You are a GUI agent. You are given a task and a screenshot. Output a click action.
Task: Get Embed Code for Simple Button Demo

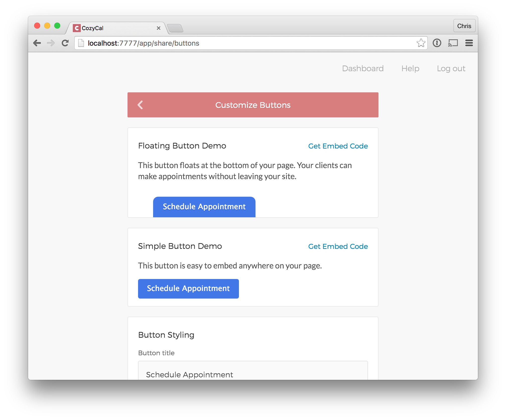click(338, 246)
